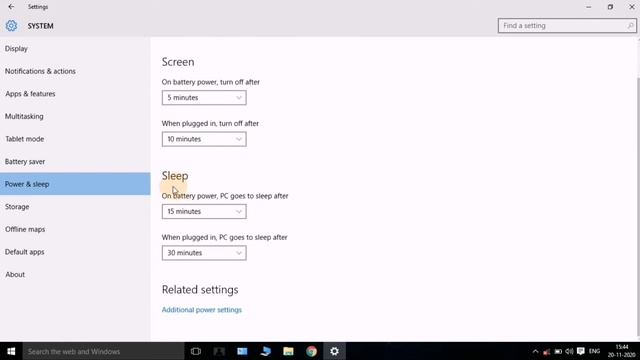Open the clock and date flyout
The width and height of the screenshot is (640, 360).
tap(621, 351)
